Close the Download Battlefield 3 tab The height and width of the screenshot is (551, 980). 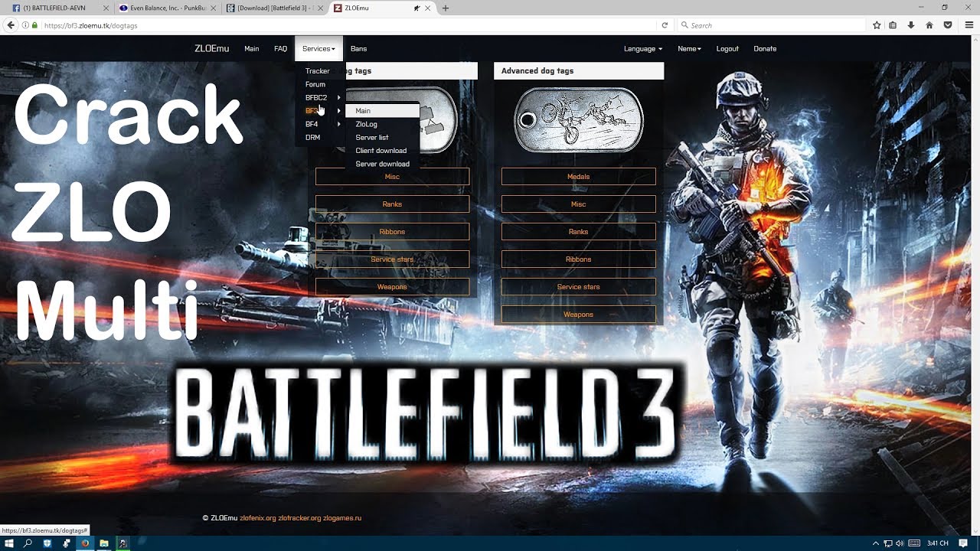pos(321,8)
